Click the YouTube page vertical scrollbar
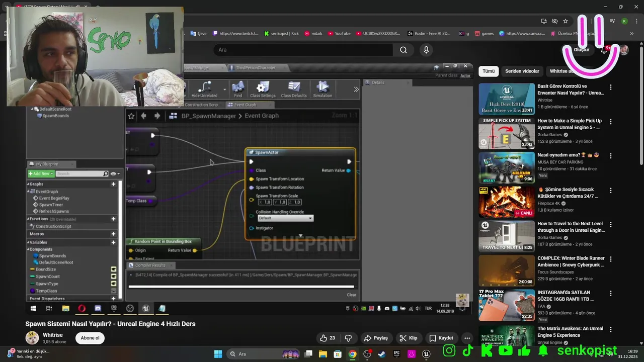The width and height of the screenshot is (644, 362). tap(641, 106)
